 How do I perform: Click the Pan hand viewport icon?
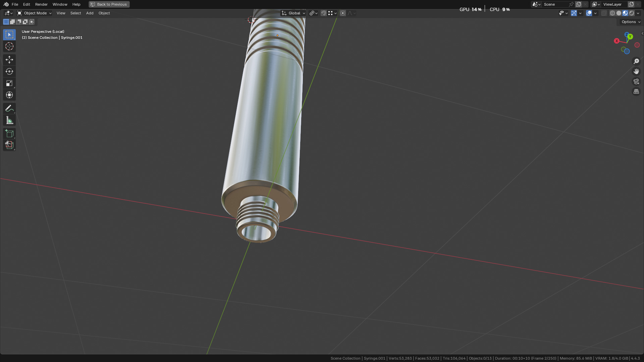636,71
